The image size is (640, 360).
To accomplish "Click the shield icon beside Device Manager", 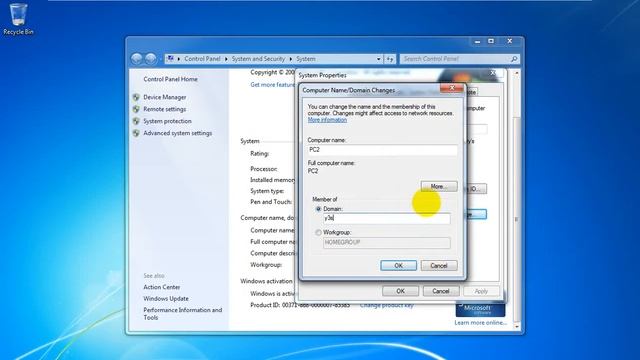I will (x=136, y=97).
